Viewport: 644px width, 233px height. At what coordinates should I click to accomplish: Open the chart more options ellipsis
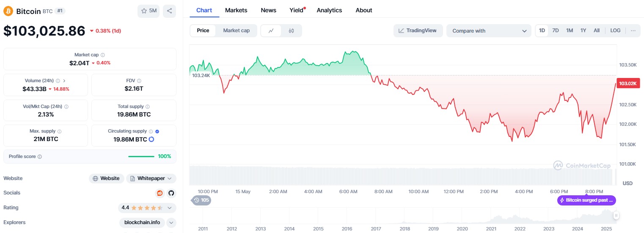633,31
